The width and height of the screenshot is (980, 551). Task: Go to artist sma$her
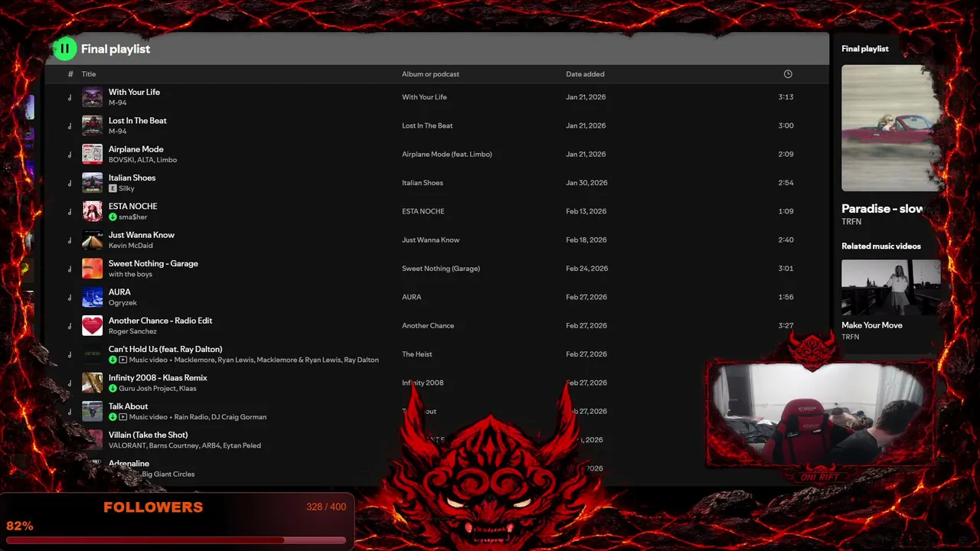tap(132, 217)
